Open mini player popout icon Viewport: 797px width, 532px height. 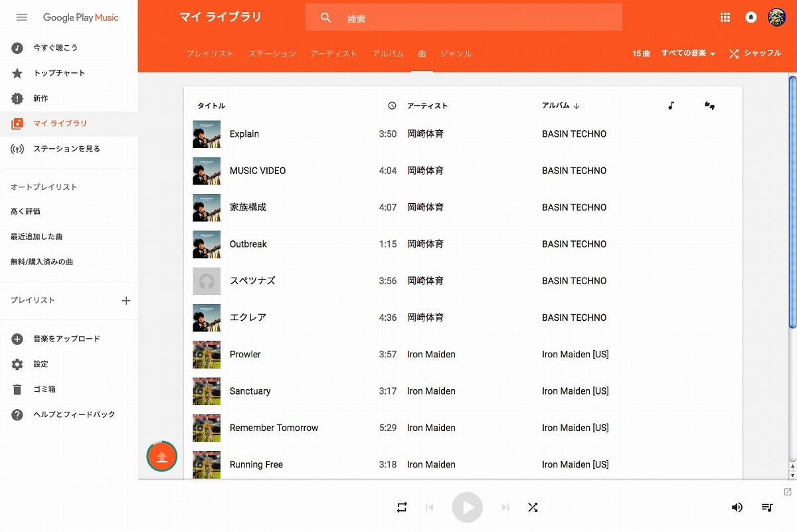pyautogui.click(x=788, y=491)
